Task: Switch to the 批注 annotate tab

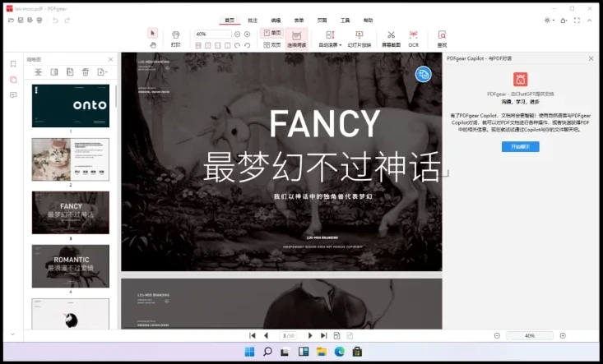Action: (253, 21)
